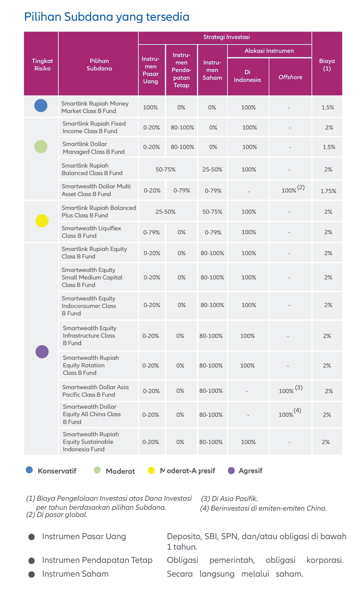Click the Alokasi Instrumen header cell
Screen dimensions: 364x594
point(269,51)
